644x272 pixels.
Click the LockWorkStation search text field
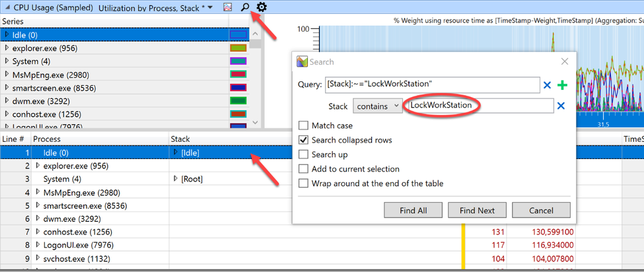480,106
